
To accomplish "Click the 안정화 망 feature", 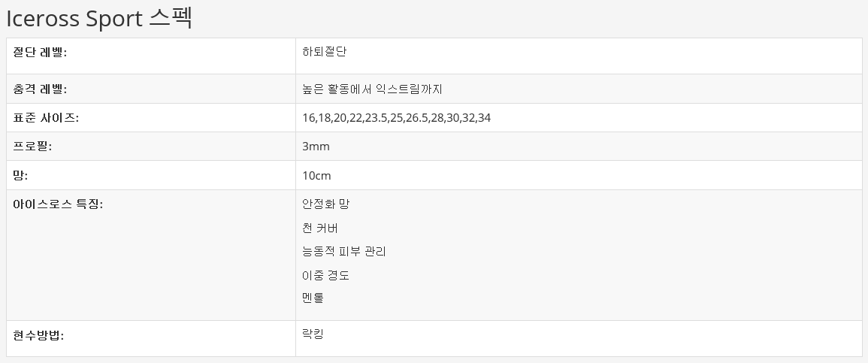I will 326,204.
